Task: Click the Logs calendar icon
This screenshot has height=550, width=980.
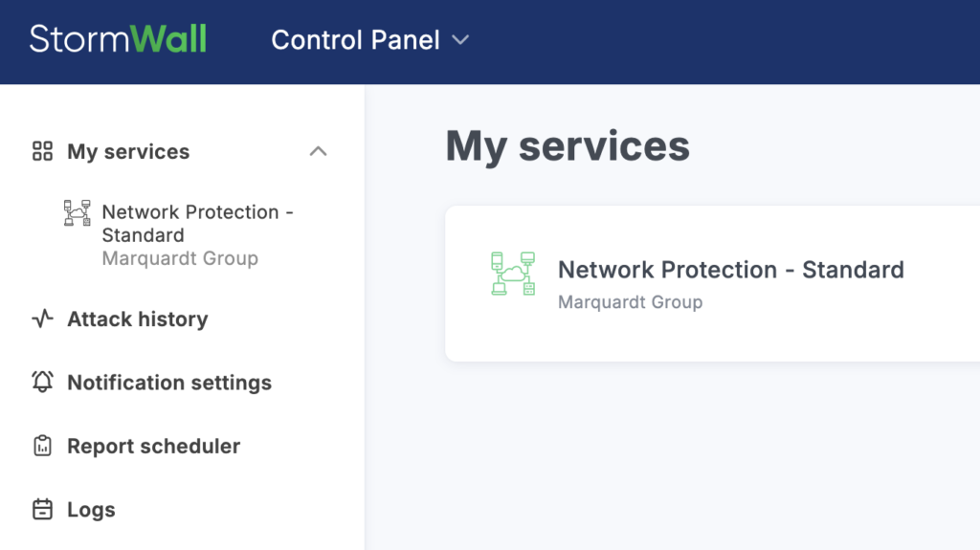Action: [x=42, y=510]
